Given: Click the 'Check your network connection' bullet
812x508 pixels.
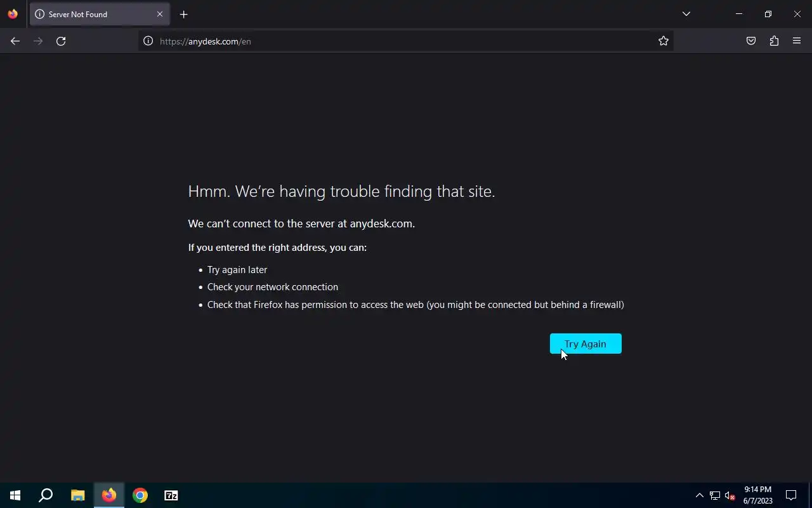Looking at the screenshot, I should point(273,287).
